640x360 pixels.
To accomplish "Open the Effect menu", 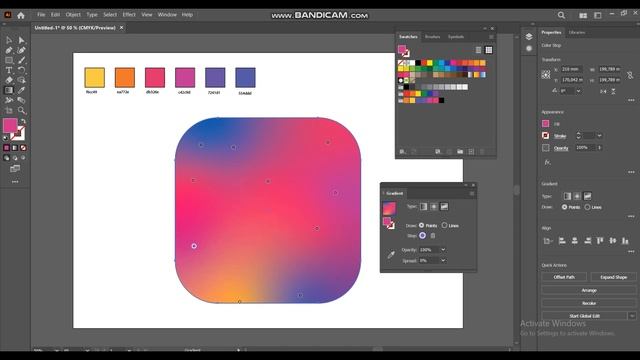I will [x=129, y=15].
